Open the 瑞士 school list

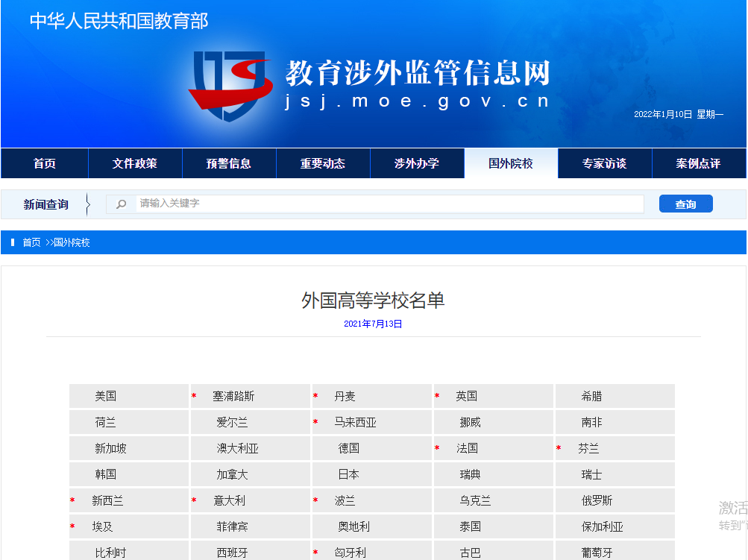[591, 474]
